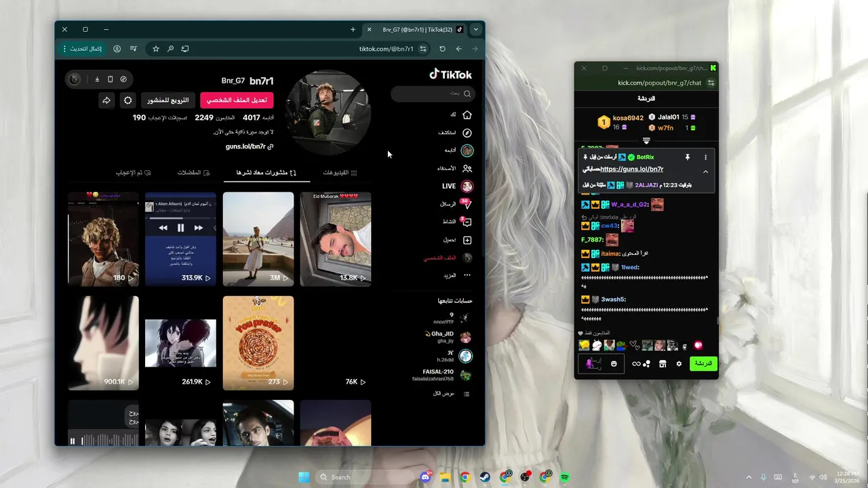Open Friends (الأصدقاء) in TikTok sidebar
Image resolution: width=868 pixels, height=488 pixels.
click(x=455, y=168)
